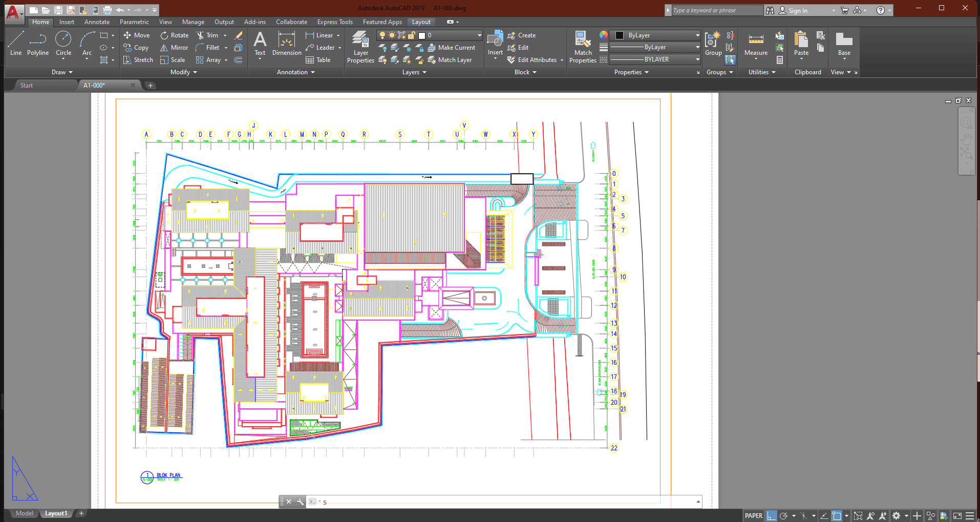Expand the Trim tool dropdown
The height and width of the screenshot is (522, 980).
(x=224, y=35)
